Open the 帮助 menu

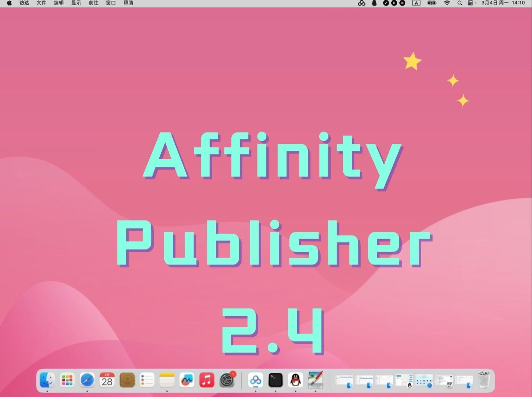point(128,3)
